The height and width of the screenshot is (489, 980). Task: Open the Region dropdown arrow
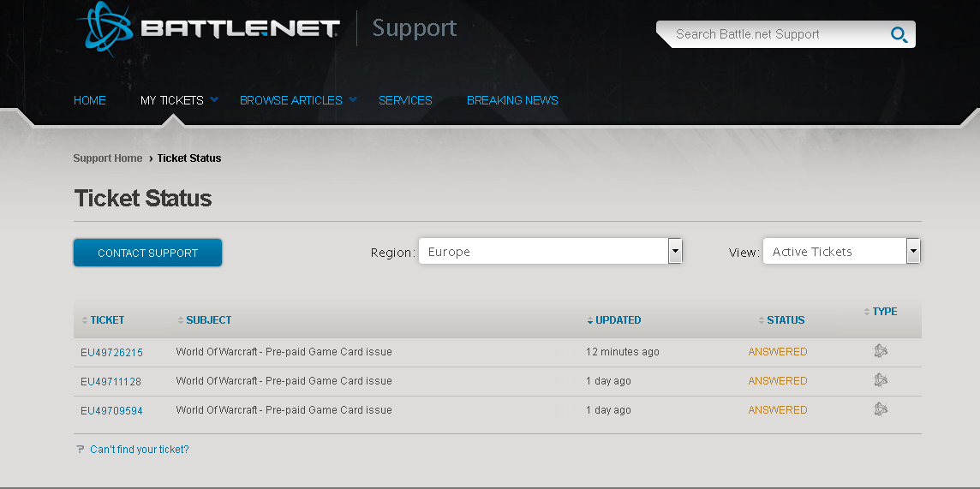coord(675,251)
